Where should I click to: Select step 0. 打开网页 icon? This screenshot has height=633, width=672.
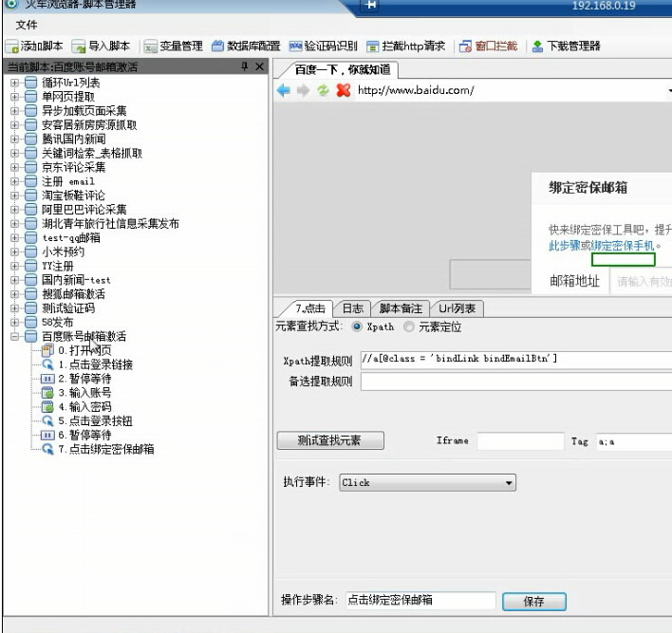pos(47,350)
